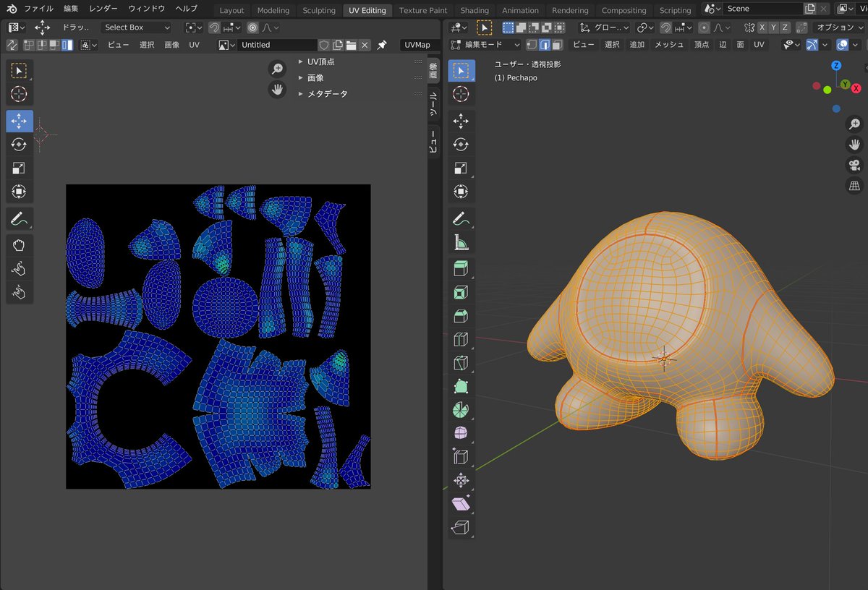Click the blue Z axis gizmo circle
This screenshot has height=590, width=868.
[836, 65]
